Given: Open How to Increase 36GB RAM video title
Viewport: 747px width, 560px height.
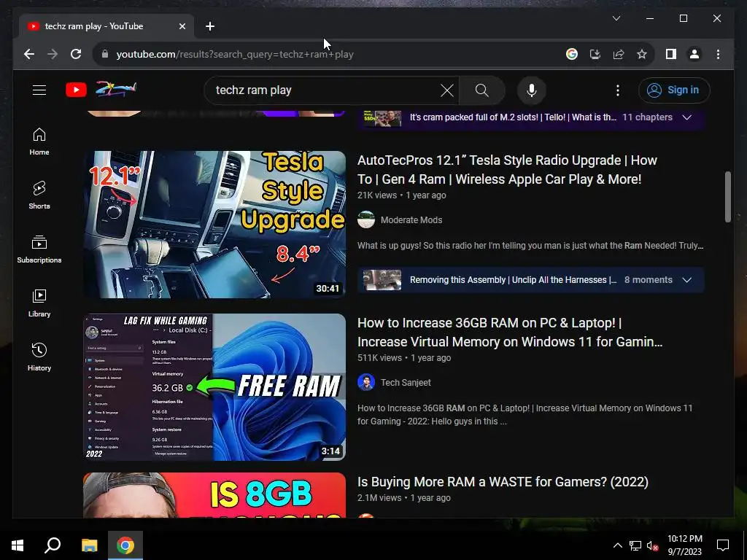Looking at the screenshot, I should pos(510,332).
